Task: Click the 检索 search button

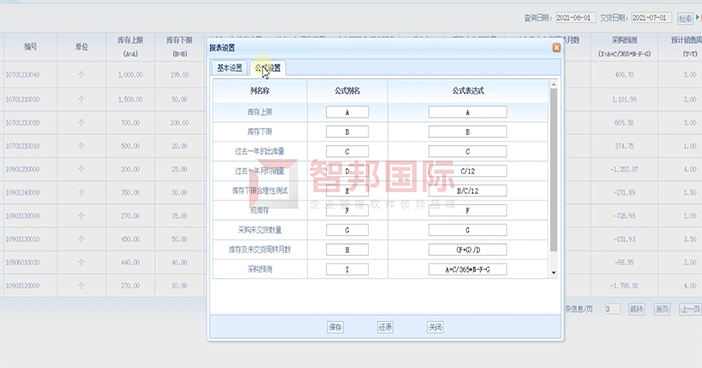Action: click(685, 18)
